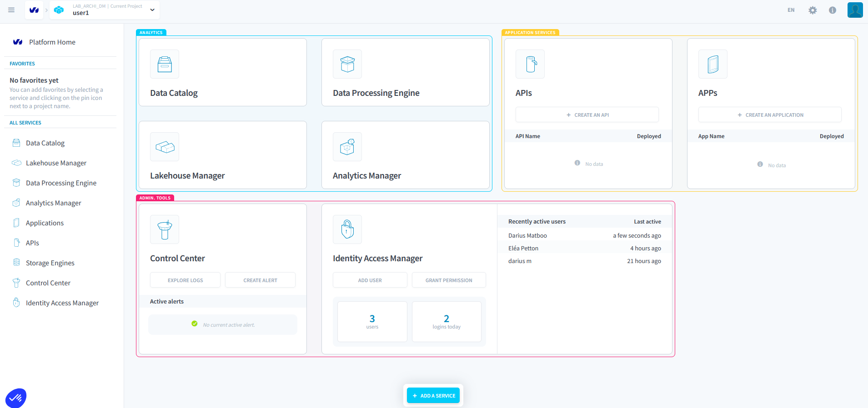The width and height of the screenshot is (868, 408).
Task: Open the Analytics Manager card icon
Action: (x=347, y=147)
